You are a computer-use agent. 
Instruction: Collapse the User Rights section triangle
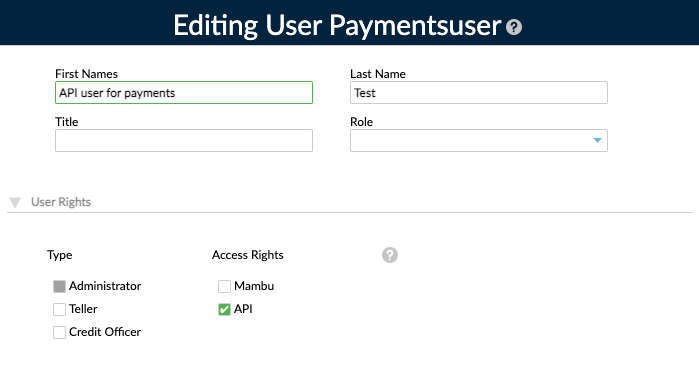15,202
